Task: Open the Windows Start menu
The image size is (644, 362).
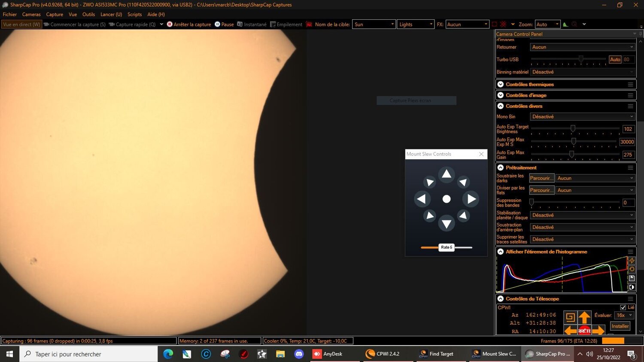Action: [9, 354]
